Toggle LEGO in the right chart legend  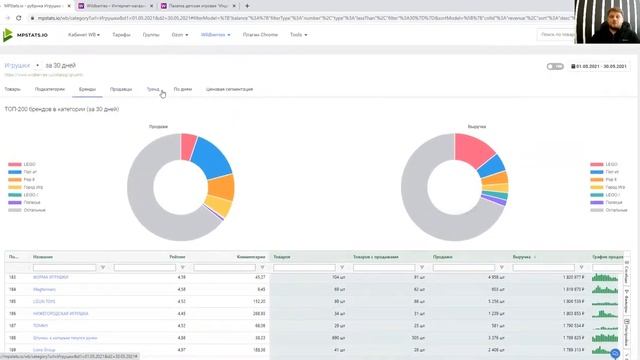pos(604,164)
